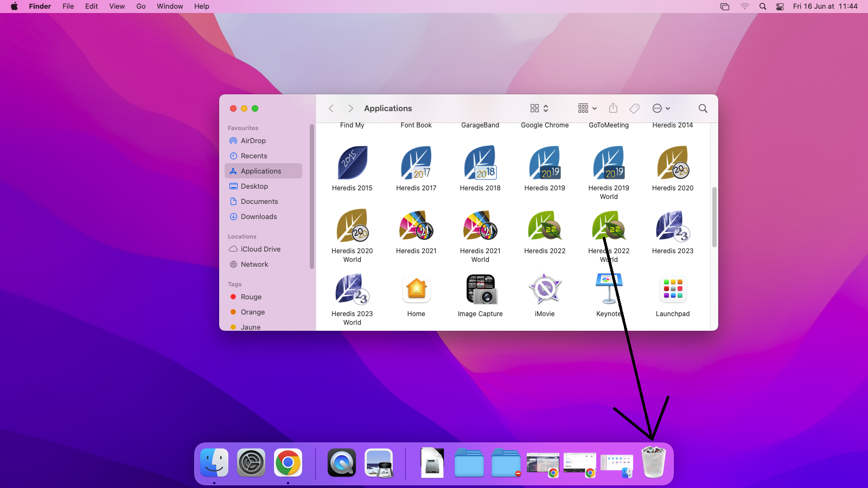Click the Image Capture app icon
This screenshot has width=868, height=488.
click(x=480, y=289)
